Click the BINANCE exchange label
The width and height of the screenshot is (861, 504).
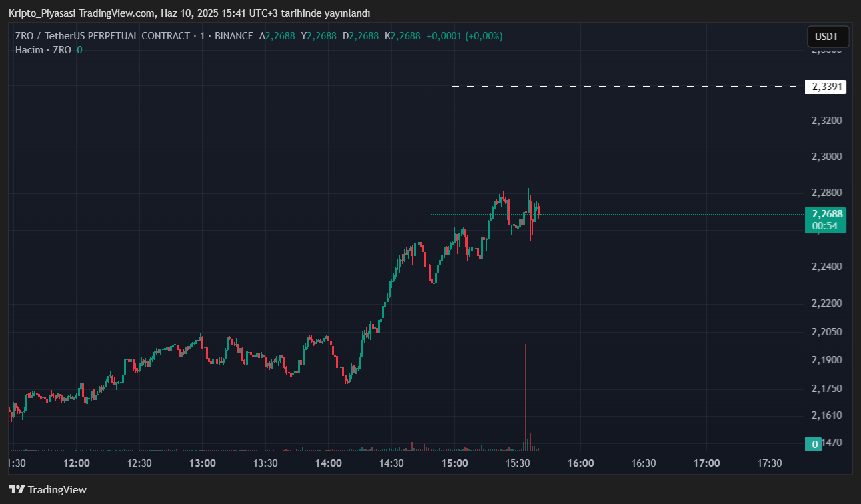234,36
